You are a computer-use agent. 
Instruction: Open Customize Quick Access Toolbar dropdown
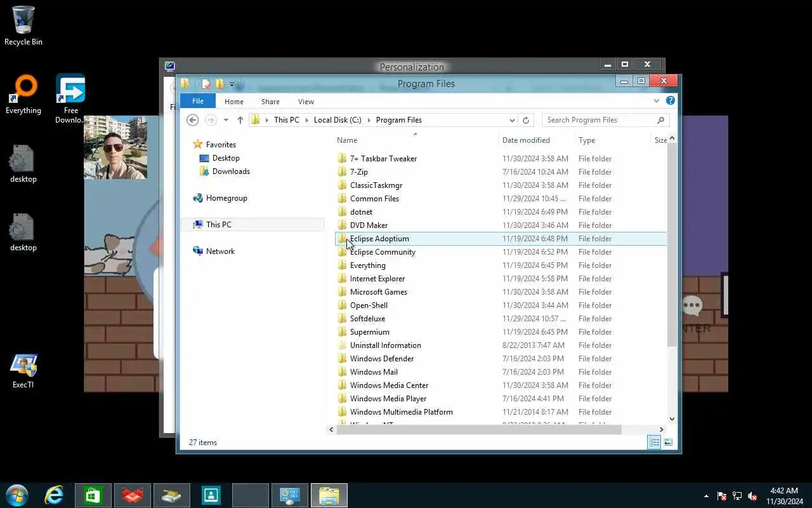tap(232, 84)
